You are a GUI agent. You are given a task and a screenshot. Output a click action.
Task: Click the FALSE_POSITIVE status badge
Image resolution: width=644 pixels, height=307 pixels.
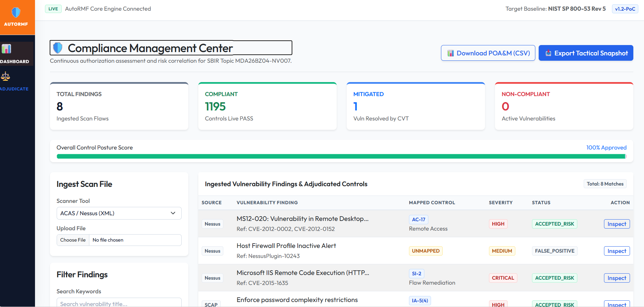[x=555, y=251]
